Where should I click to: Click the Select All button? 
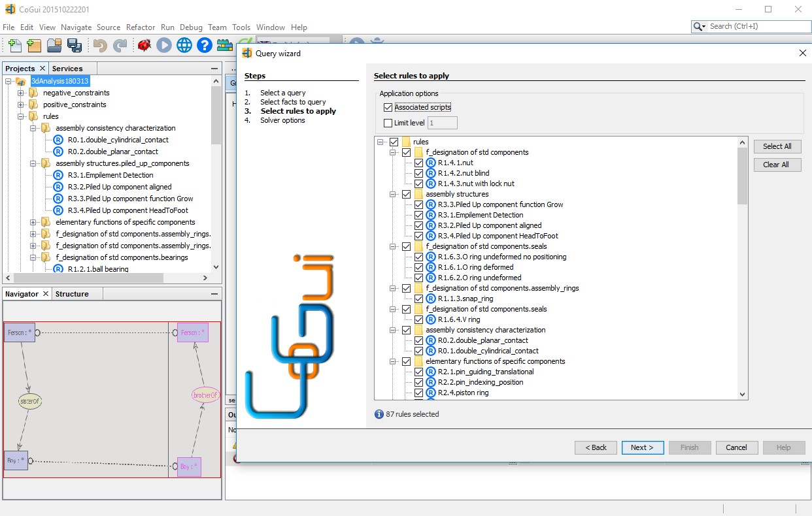tap(777, 146)
